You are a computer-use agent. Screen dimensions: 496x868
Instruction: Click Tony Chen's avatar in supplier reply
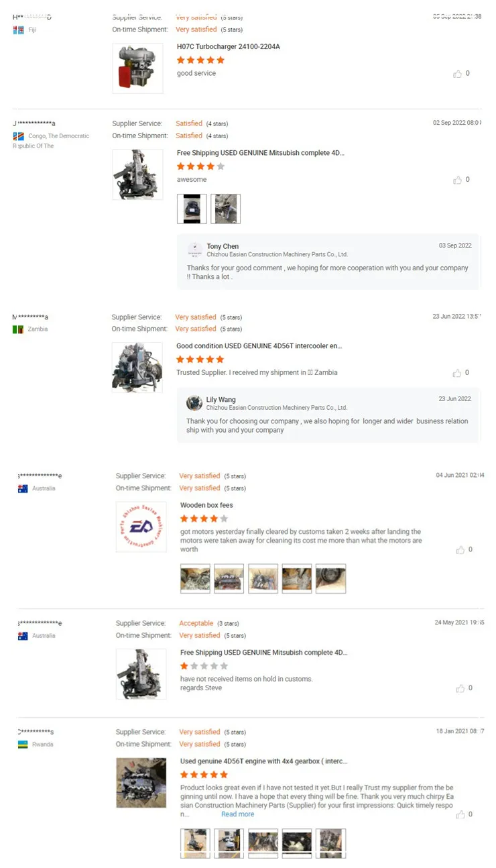[195, 250]
